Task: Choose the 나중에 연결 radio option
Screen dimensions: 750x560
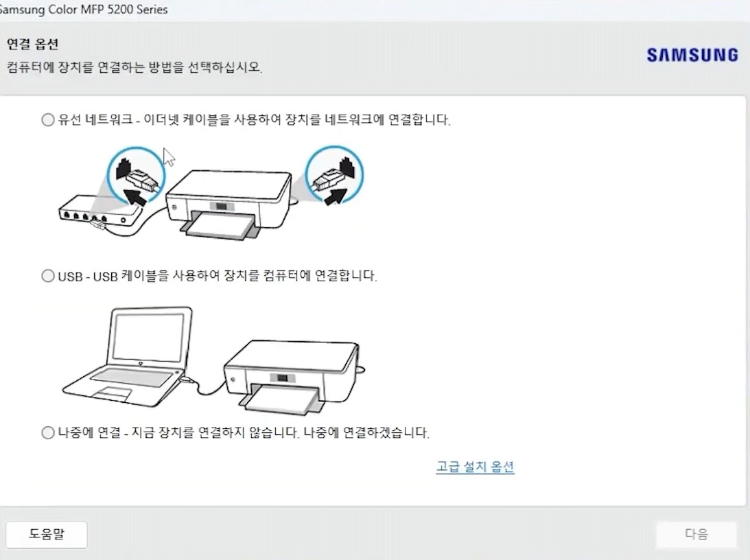Action: (48, 433)
